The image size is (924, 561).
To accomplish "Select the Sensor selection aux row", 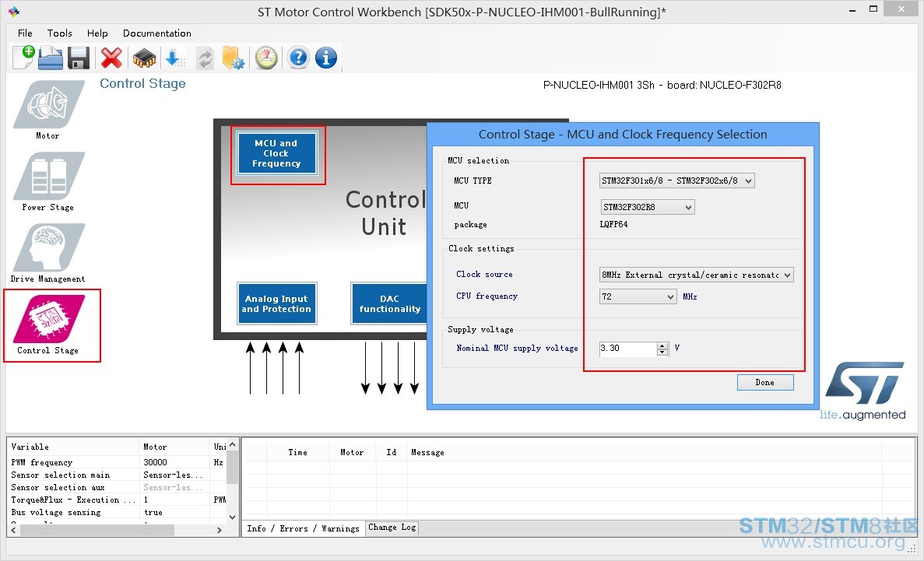I will coord(117,487).
